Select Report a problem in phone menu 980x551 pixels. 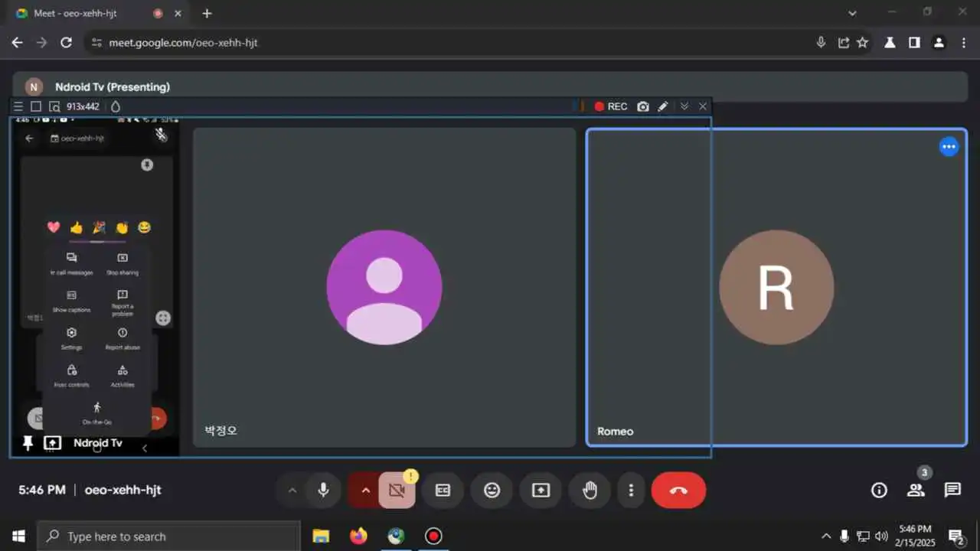click(x=122, y=303)
